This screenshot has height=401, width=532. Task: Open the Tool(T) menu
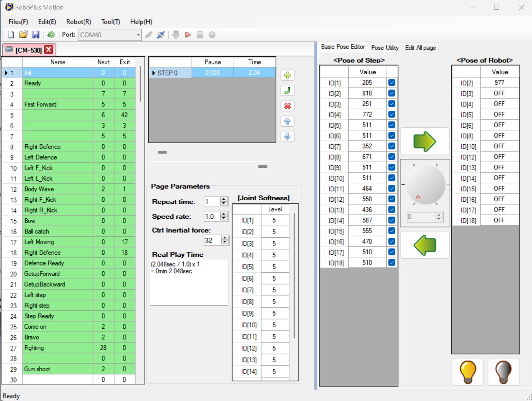click(x=110, y=22)
